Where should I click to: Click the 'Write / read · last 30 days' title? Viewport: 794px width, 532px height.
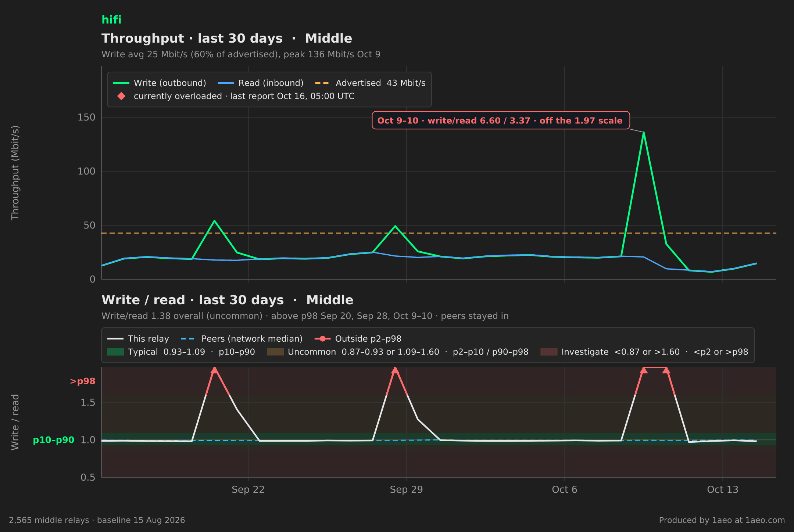pos(227,300)
